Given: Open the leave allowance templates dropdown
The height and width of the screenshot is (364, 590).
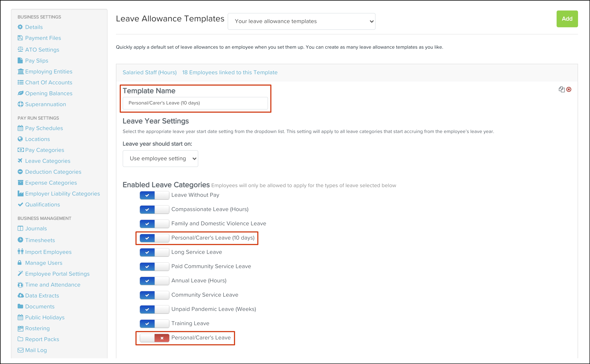Looking at the screenshot, I should click(x=301, y=21).
